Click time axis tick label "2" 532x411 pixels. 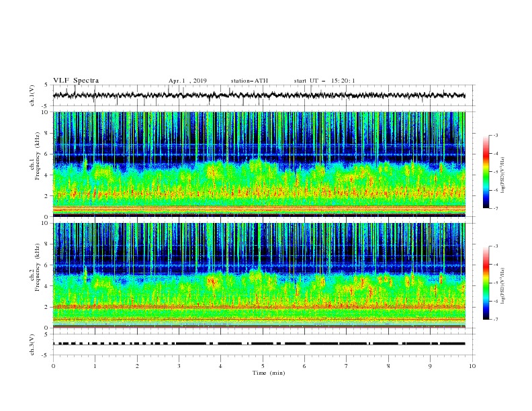137,366
